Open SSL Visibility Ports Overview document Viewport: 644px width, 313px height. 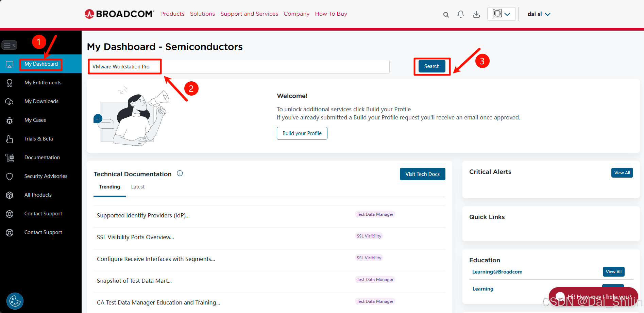tap(135, 237)
